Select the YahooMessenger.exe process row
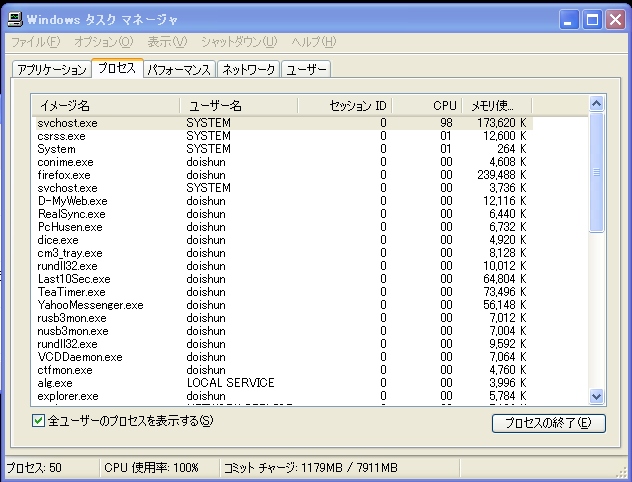 pyautogui.click(x=90, y=304)
